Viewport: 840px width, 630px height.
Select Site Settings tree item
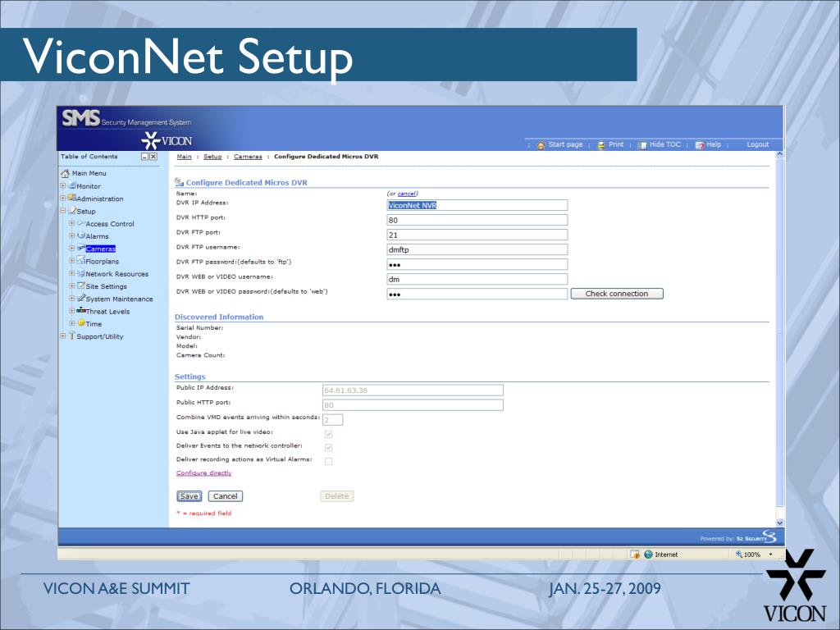pyautogui.click(x=106, y=286)
